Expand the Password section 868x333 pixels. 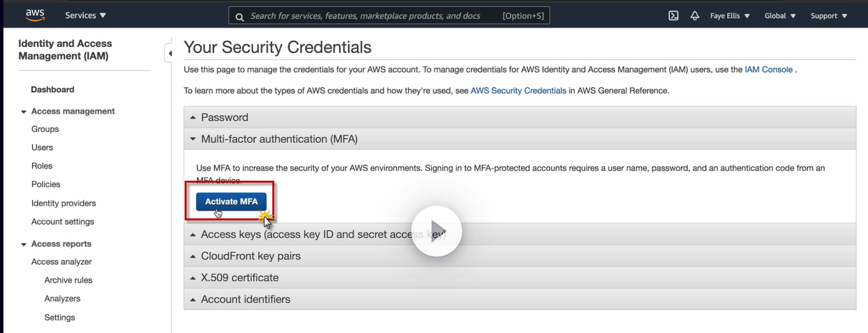click(224, 118)
